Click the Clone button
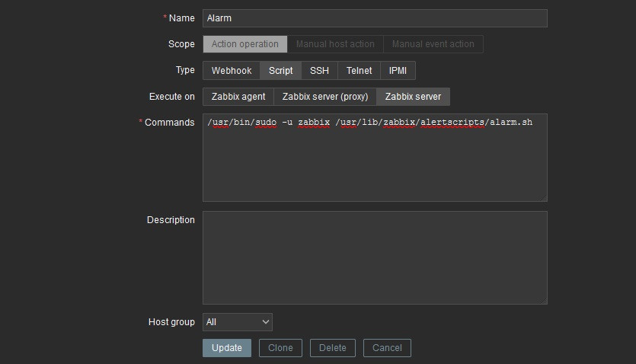The image size is (636, 364). [x=280, y=348]
